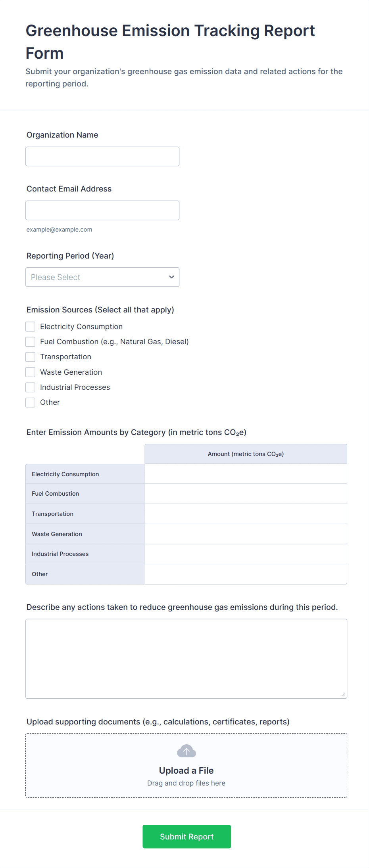Image resolution: width=369 pixels, height=868 pixels.
Task: Focus the Contact Email Address field
Action: coord(102,210)
